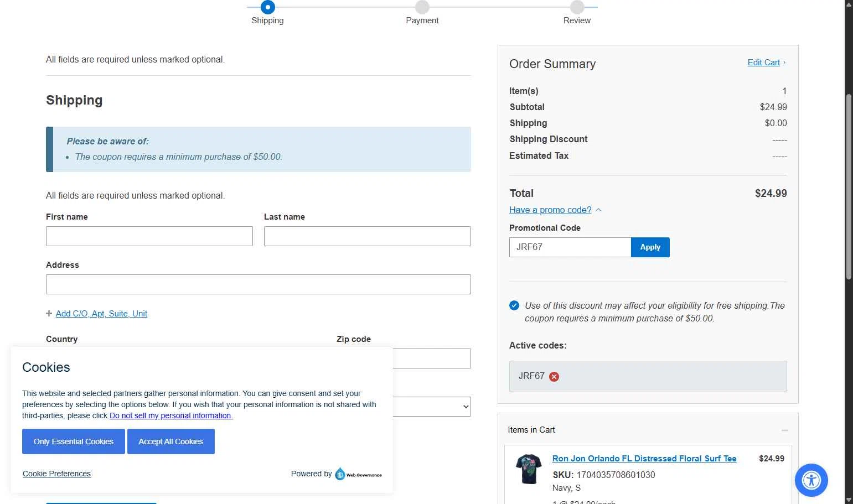
Task: Accept All Cookies
Action: [x=171, y=441]
